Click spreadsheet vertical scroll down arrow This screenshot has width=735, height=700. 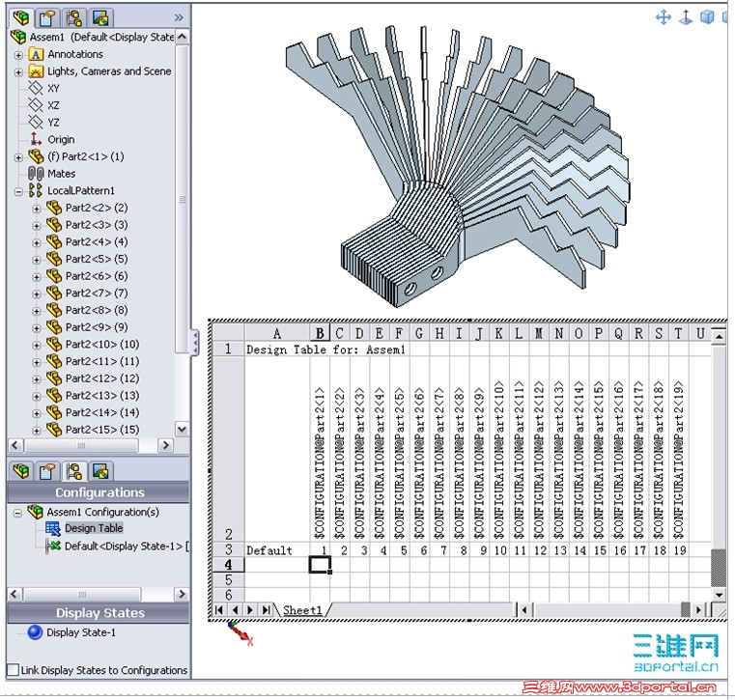click(719, 595)
